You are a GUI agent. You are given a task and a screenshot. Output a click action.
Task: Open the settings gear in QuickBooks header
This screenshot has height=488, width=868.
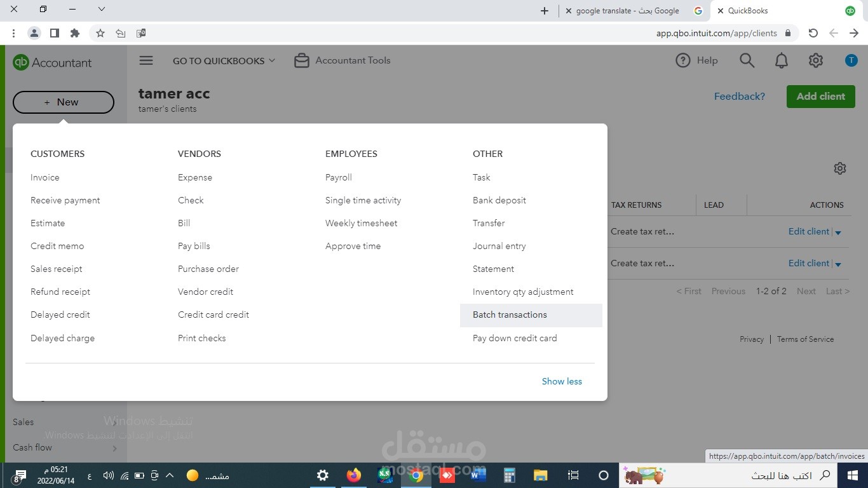point(816,60)
